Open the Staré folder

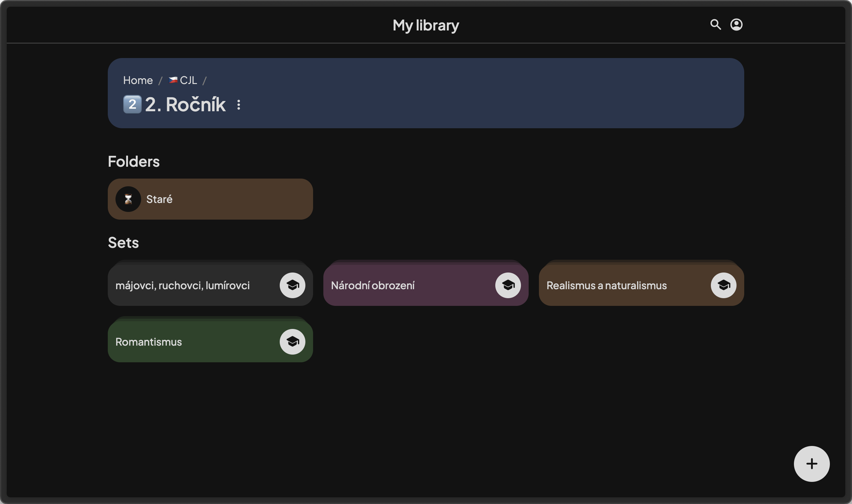click(x=210, y=199)
